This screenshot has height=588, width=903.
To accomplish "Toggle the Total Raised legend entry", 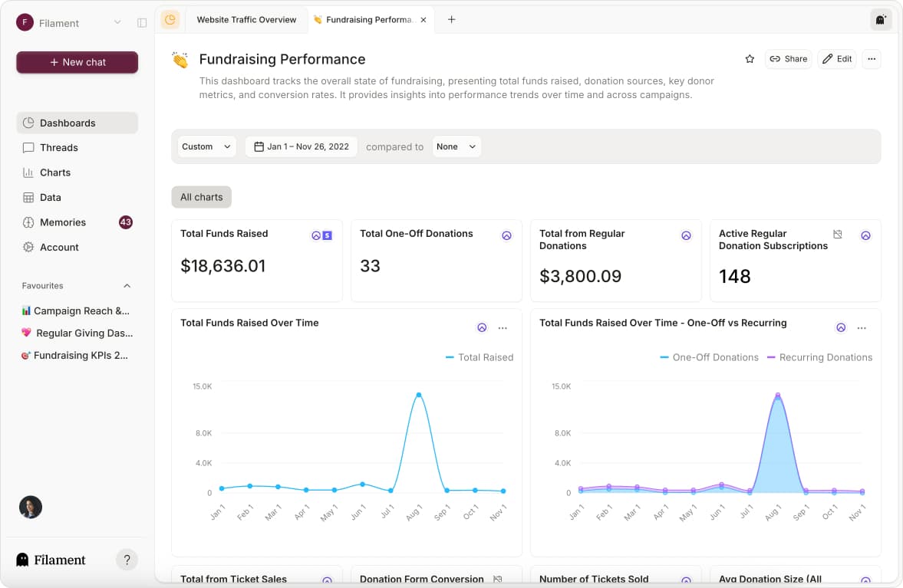I will pos(480,357).
